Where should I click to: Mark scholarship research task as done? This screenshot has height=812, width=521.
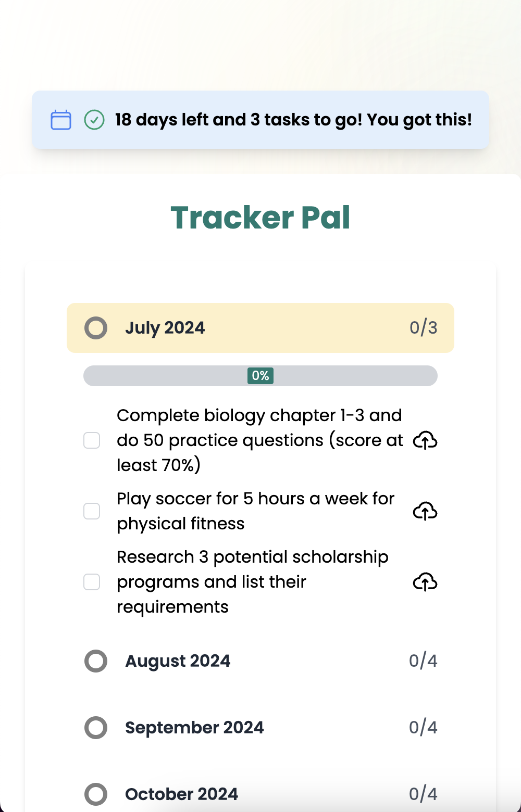pyautogui.click(x=92, y=582)
